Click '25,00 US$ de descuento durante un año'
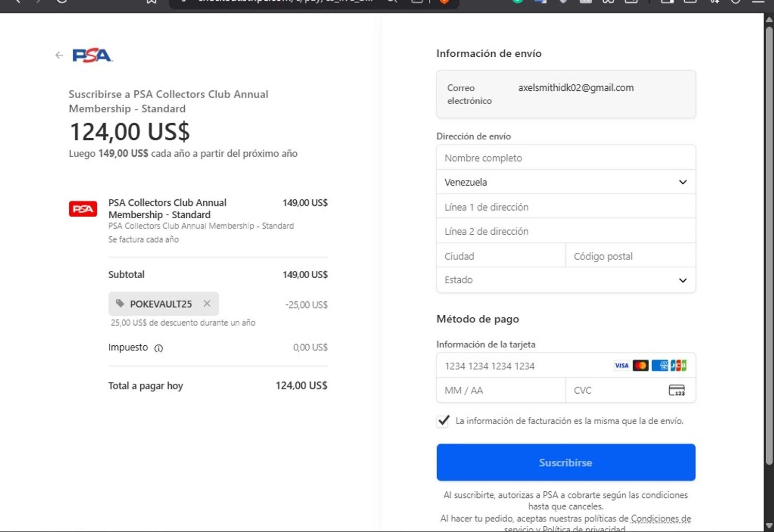Image resolution: width=774 pixels, height=532 pixels. point(183,323)
